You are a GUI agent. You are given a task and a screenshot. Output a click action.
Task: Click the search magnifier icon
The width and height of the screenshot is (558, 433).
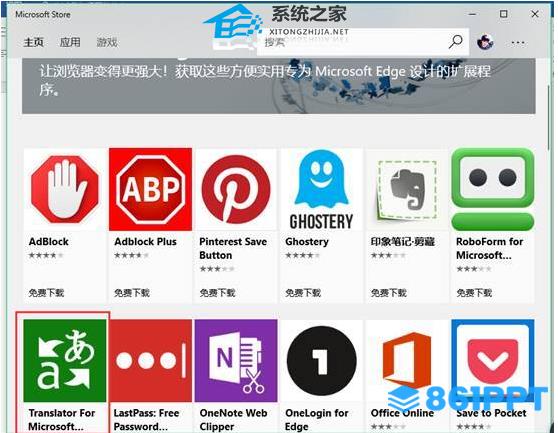coord(456,42)
